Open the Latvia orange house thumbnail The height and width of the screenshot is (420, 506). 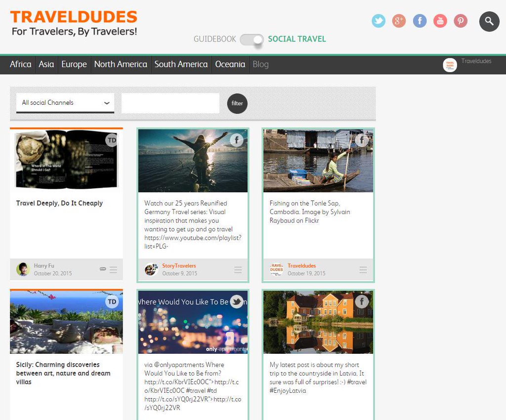click(x=318, y=322)
